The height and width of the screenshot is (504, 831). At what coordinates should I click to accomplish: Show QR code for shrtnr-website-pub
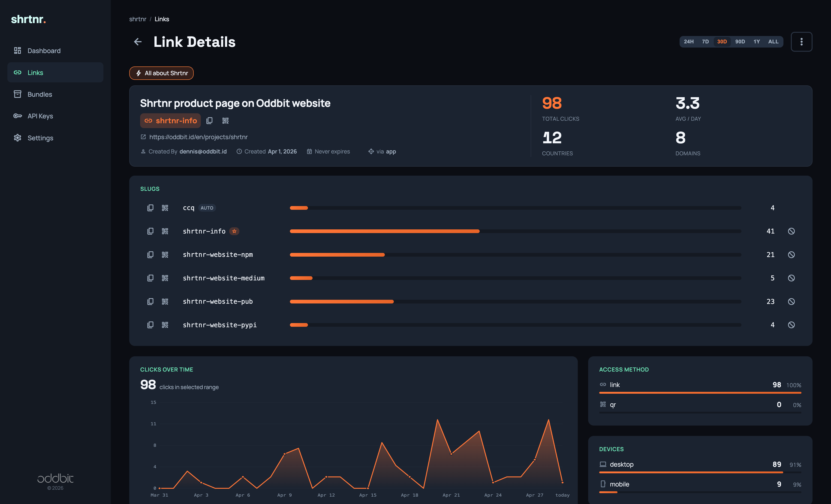pos(165,302)
